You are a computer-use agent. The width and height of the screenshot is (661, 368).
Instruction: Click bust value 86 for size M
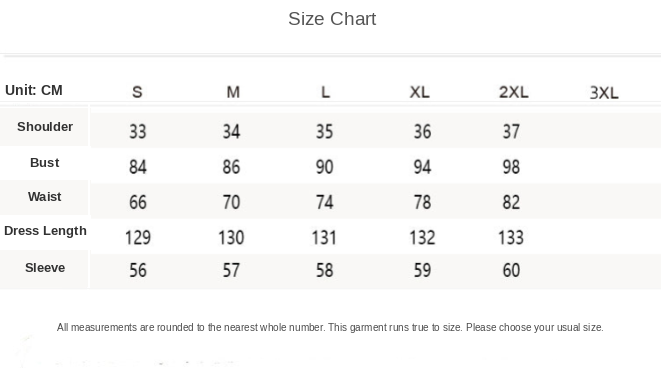tap(231, 167)
